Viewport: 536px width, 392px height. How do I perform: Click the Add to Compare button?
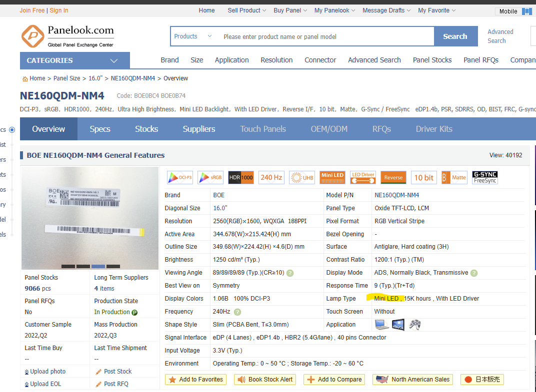point(334,380)
